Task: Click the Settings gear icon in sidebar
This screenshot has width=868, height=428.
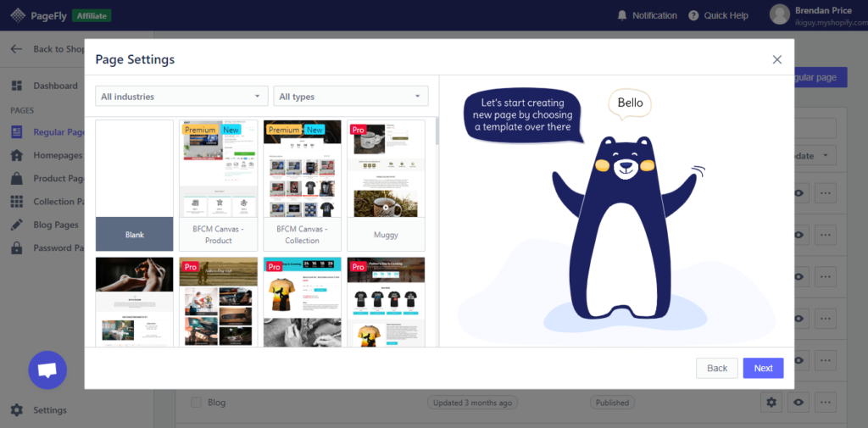Action: 17,410
